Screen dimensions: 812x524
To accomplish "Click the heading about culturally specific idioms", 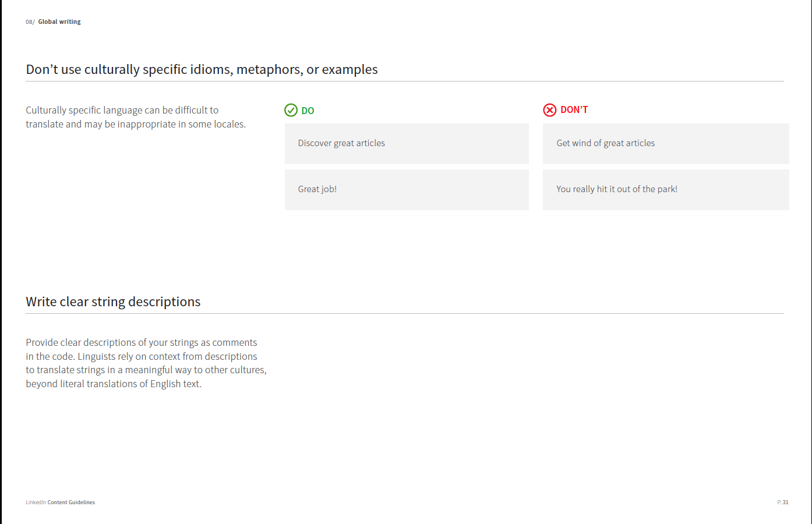I will (202, 69).
